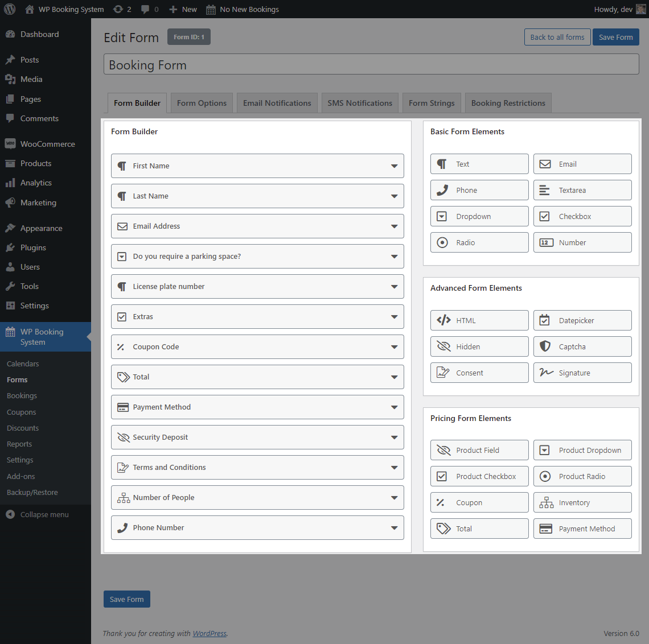Expand the License plate number field
Image resolution: width=649 pixels, height=644 pixels.
[x=394, y=287]
